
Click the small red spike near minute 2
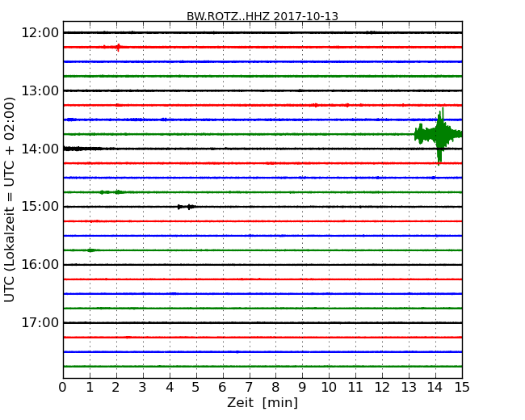tap(118, 47)
